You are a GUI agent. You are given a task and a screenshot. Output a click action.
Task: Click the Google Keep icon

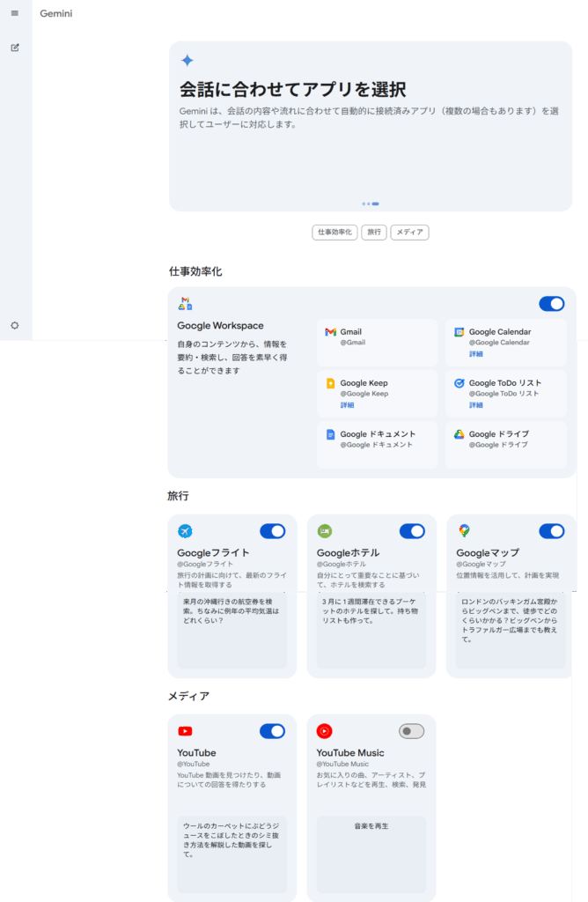[330, 383]
